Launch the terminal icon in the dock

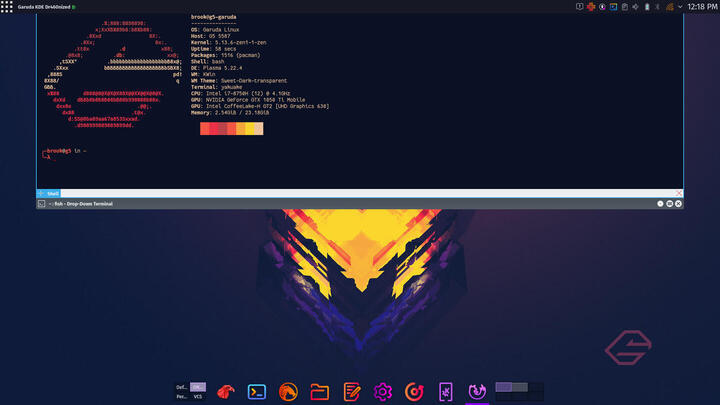257,392
